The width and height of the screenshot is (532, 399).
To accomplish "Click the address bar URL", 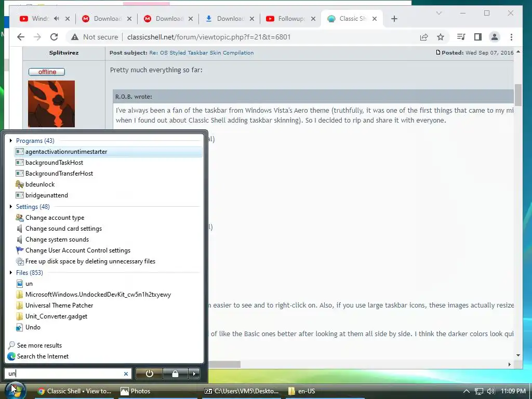I will pyautogui.click(x=209, y=37).
